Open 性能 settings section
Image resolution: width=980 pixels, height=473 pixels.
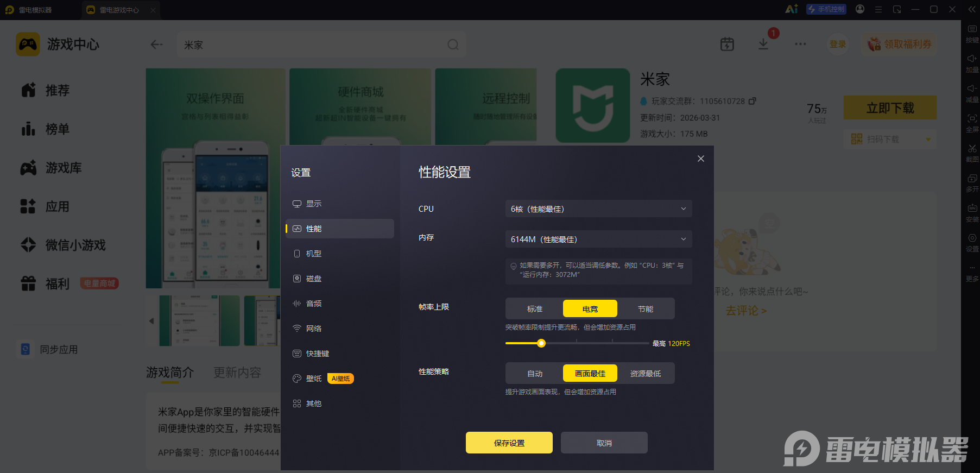click(x=340, y=229)
